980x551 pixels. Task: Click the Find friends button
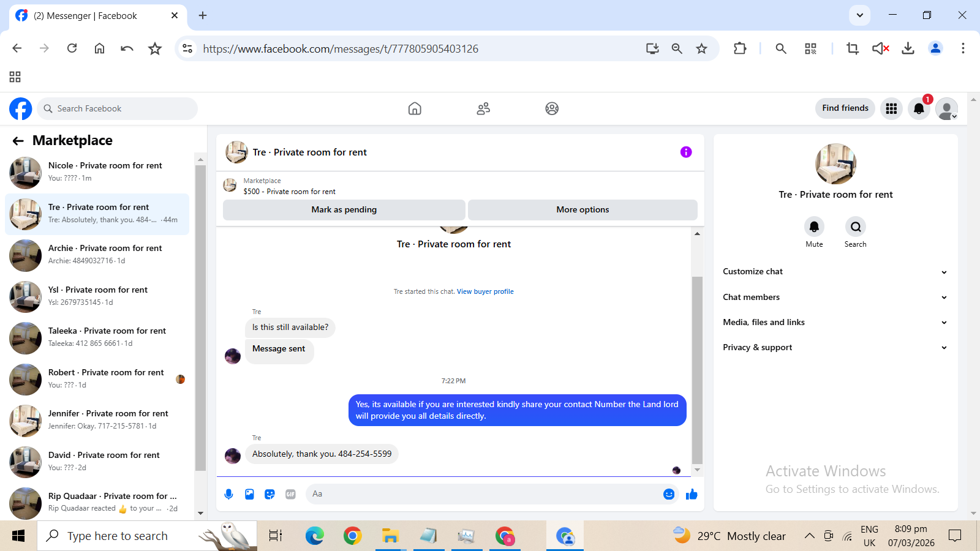point(845,108)
